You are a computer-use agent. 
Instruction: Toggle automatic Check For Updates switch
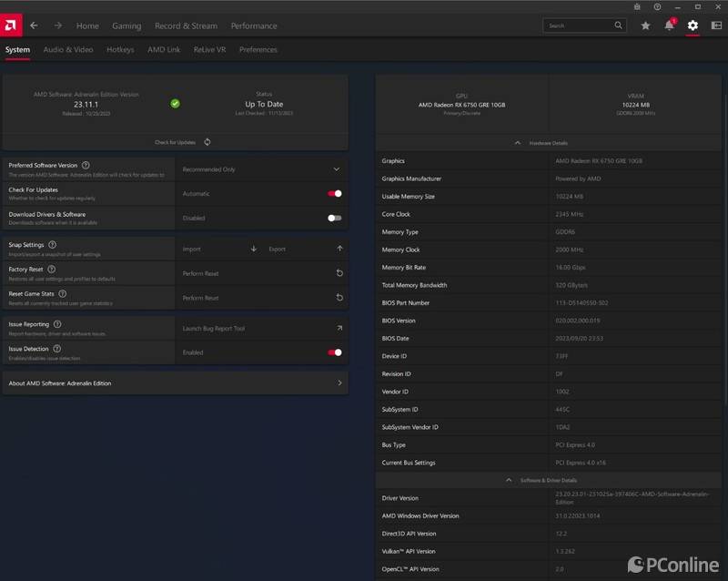[x=334, y=193]
